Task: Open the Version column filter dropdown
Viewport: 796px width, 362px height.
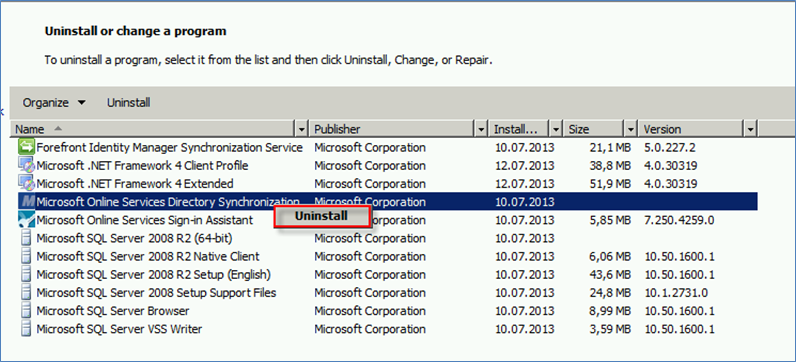Action: (x=751, y=129)
